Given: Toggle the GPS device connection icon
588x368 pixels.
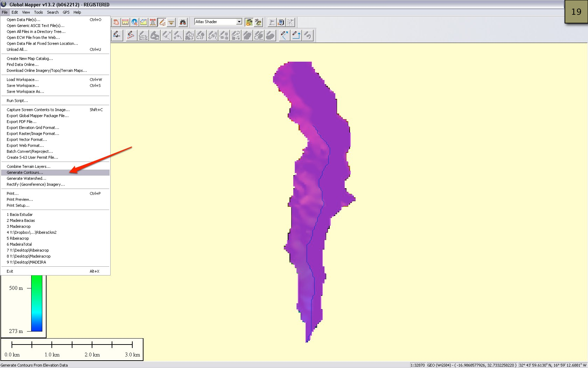Looking at the screenshot, I should coord(281,22).
